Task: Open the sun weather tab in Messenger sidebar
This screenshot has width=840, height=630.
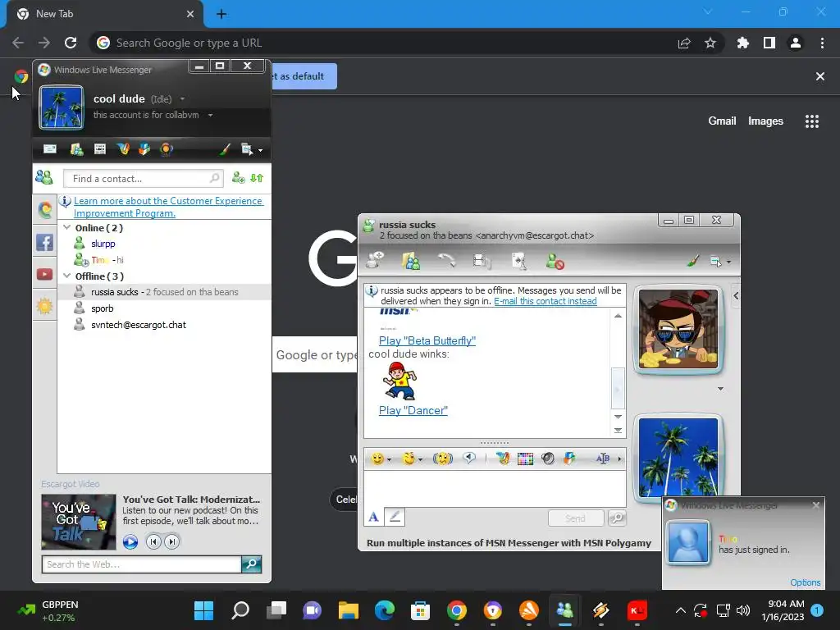Action: point(45,306)
